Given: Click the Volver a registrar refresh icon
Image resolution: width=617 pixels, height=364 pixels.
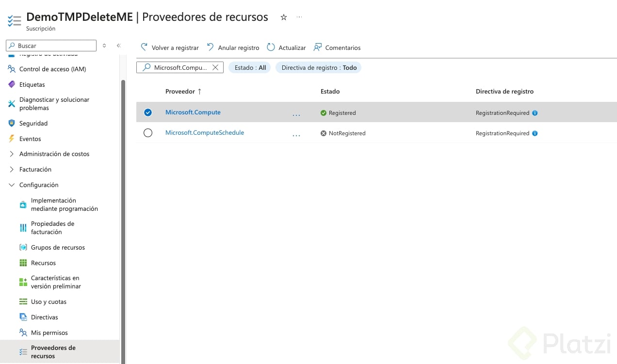Looking at the screenshot, I should 144,47.
